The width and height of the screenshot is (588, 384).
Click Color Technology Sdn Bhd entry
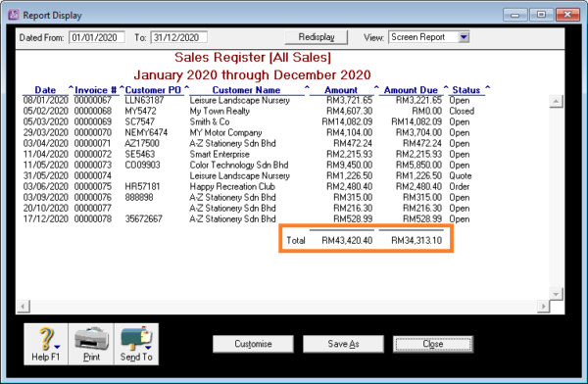(x=239, y=165)
